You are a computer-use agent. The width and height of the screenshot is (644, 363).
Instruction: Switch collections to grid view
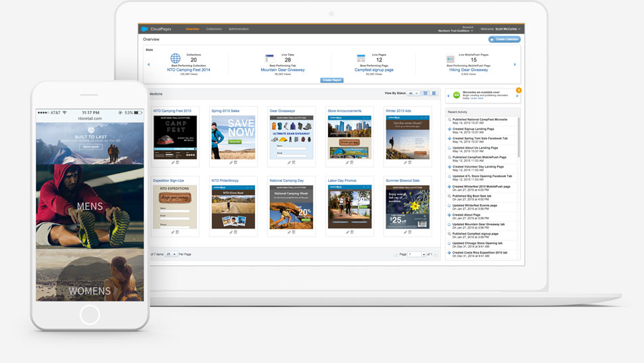pos(426,93)
